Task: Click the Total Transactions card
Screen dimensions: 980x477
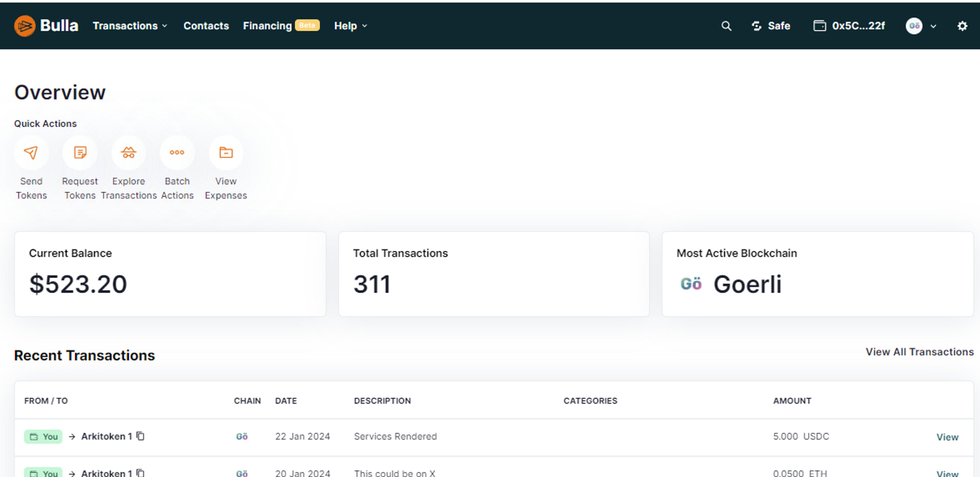Action: (x=493, y=274)
